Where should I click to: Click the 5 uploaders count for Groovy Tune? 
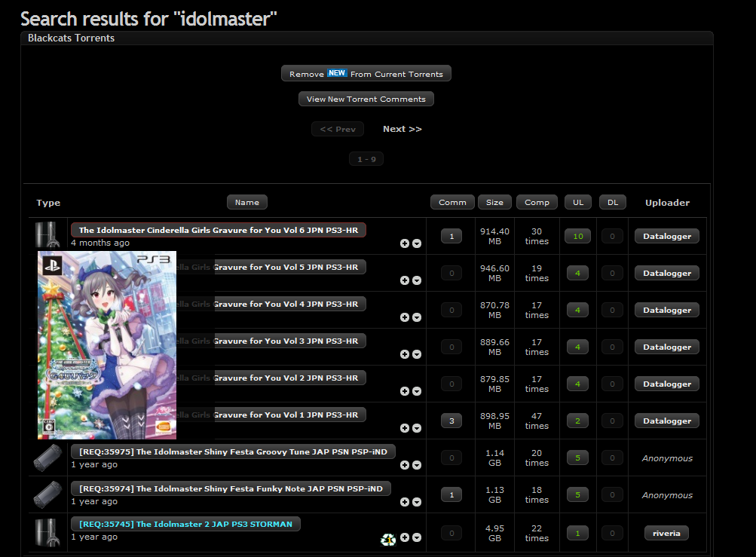coord(577,458)
